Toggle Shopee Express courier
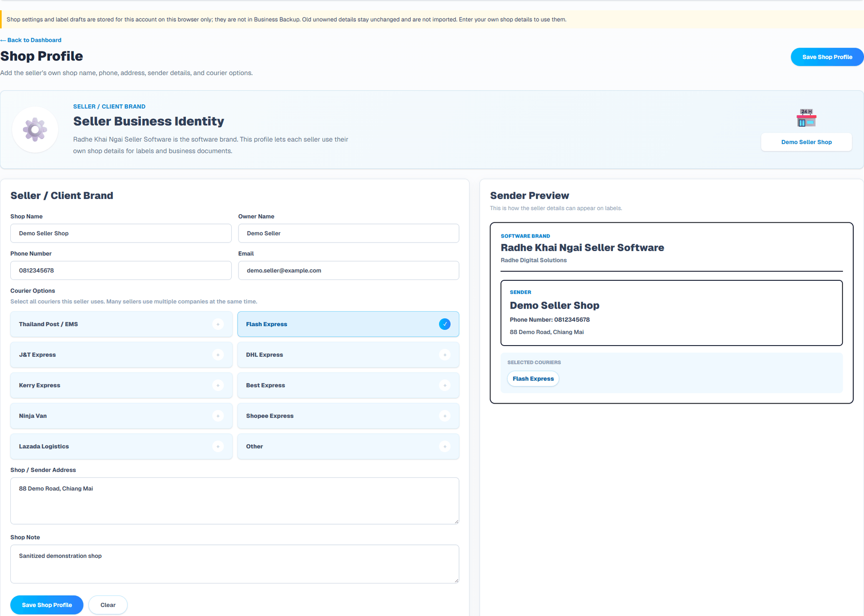This screenshot has height=616, width=864. [x=348, y=416]
